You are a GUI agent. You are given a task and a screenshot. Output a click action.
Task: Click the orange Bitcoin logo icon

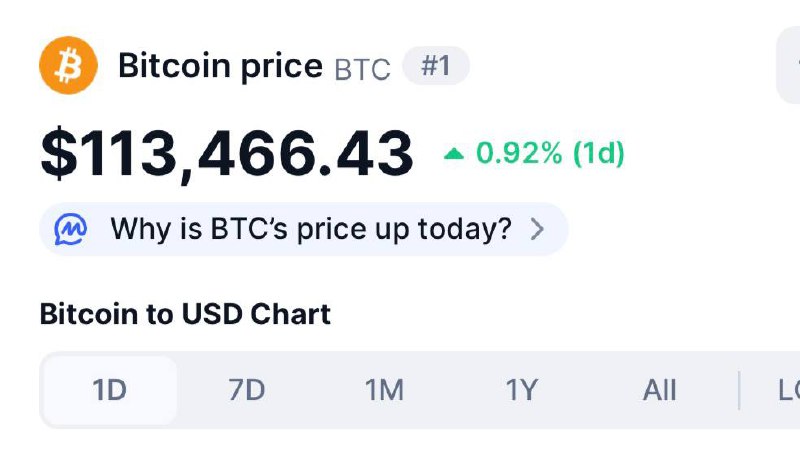68,66
